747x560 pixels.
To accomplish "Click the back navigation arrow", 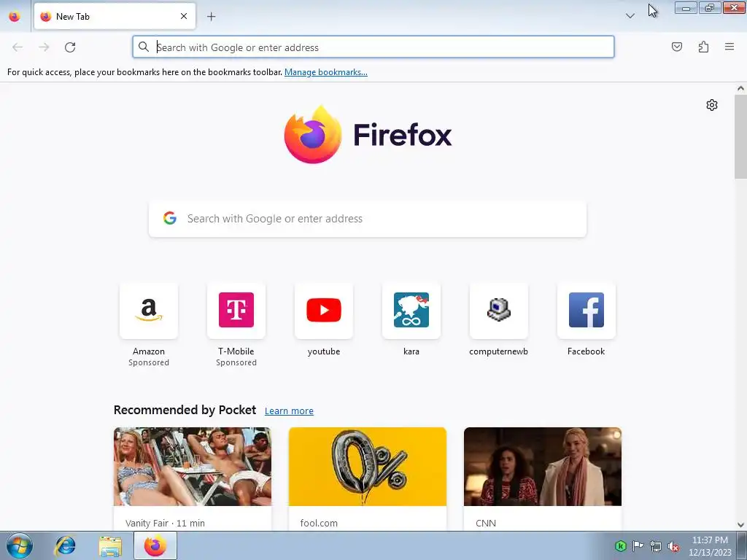I will (18, 47).
